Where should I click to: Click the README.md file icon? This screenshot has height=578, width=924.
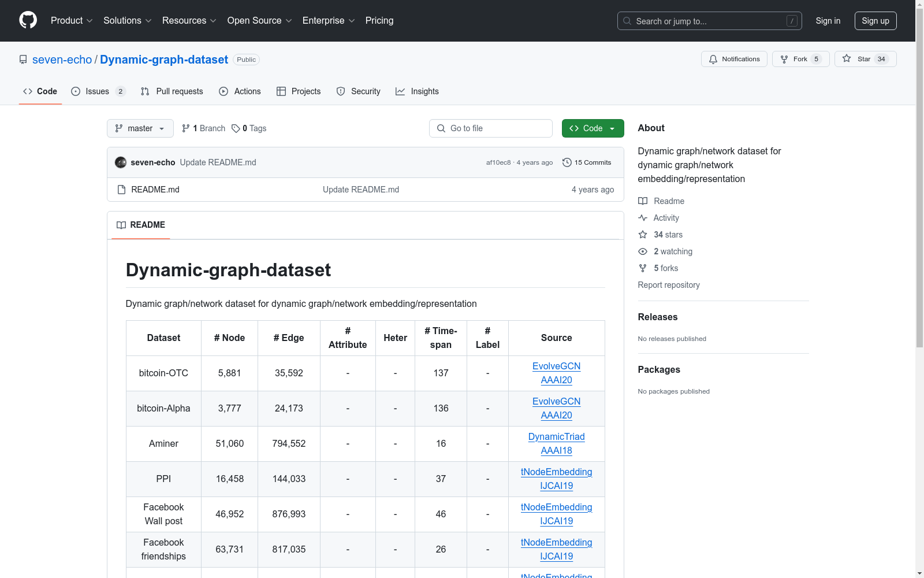tap(121, 190)
